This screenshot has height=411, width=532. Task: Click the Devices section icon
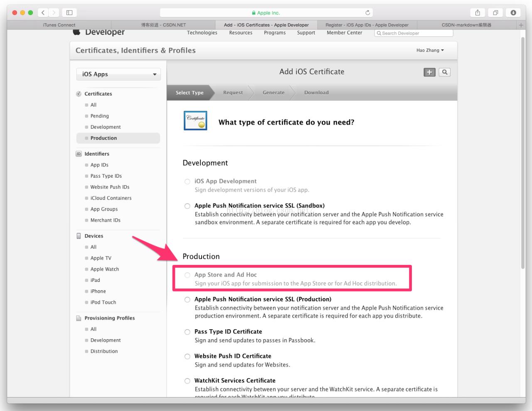click(x=79, y=236)
